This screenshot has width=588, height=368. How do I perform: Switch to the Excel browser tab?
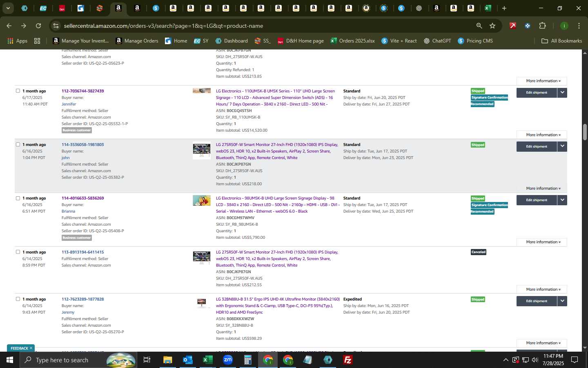pyautogui.click(x=488, y=8)
